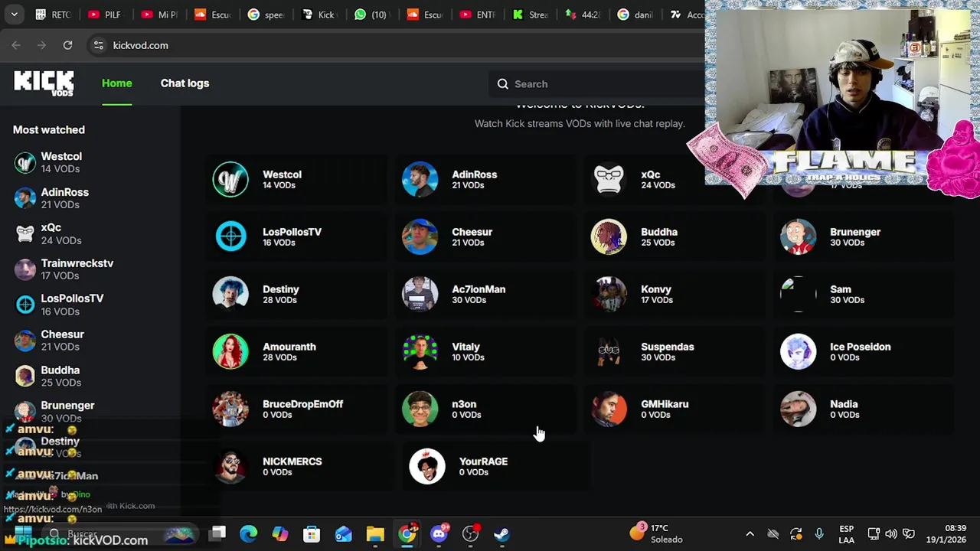Open the volume control in system tray
Viewport: 980px width, 551px height.
click(x=891, y=534)
